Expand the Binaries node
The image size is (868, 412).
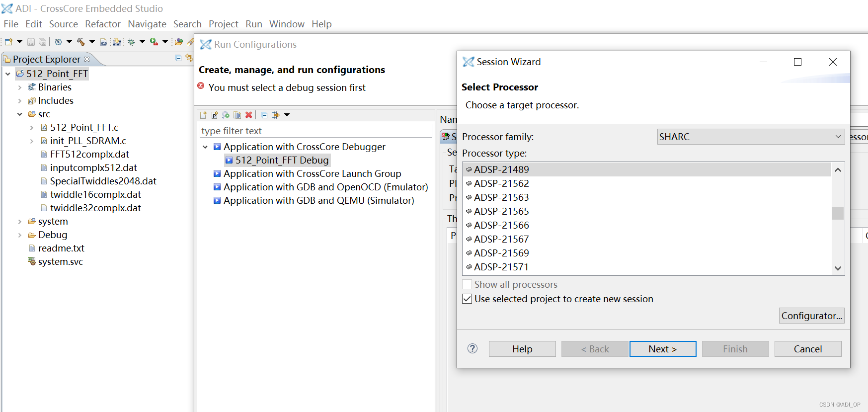[x=20, y=87]
